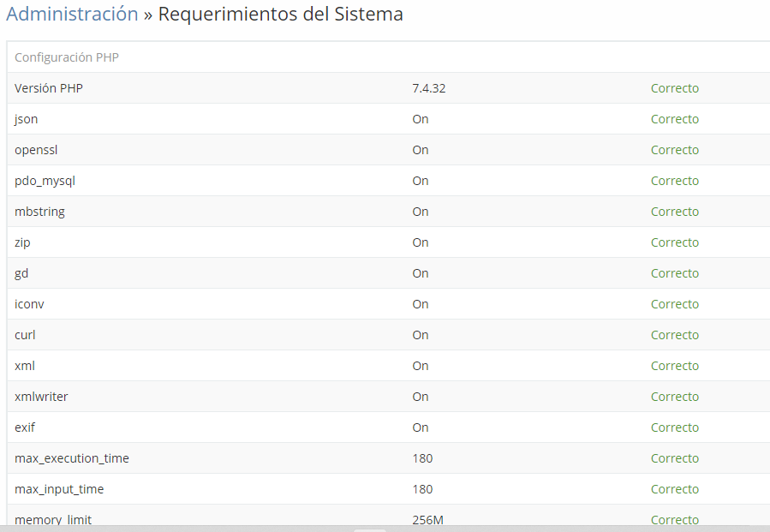Click the On value for curl

[421, 335]
